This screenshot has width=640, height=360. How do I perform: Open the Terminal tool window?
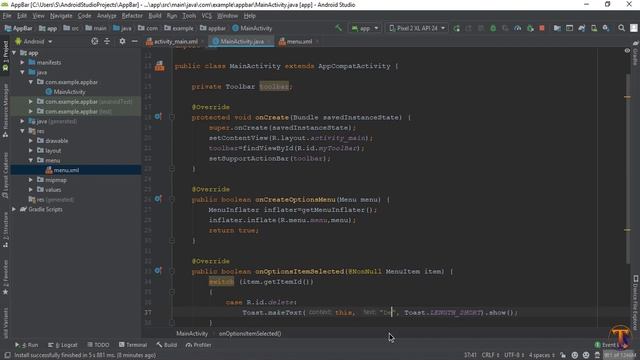tap(133, 345)
